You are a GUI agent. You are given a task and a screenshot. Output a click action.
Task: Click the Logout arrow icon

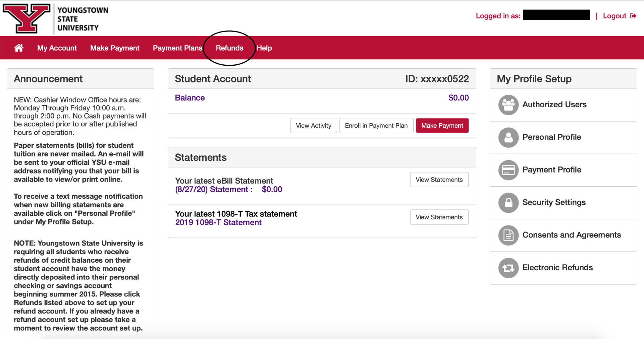tap(633, 16)
